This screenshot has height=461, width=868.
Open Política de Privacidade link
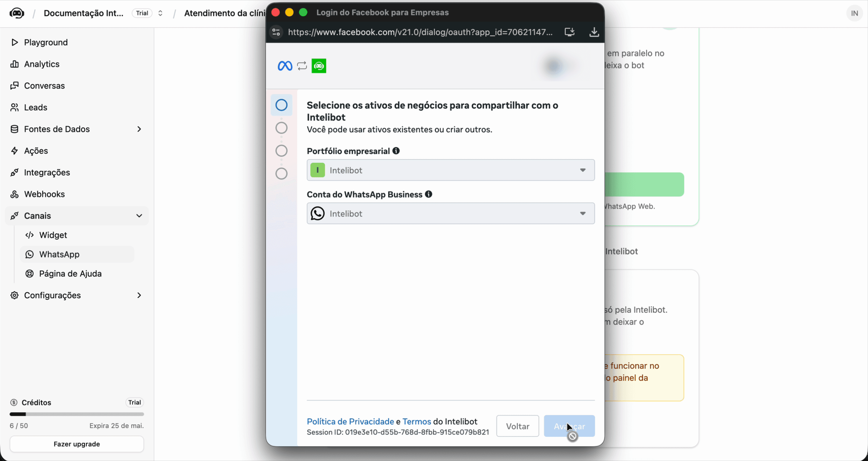tap(350, 422)
